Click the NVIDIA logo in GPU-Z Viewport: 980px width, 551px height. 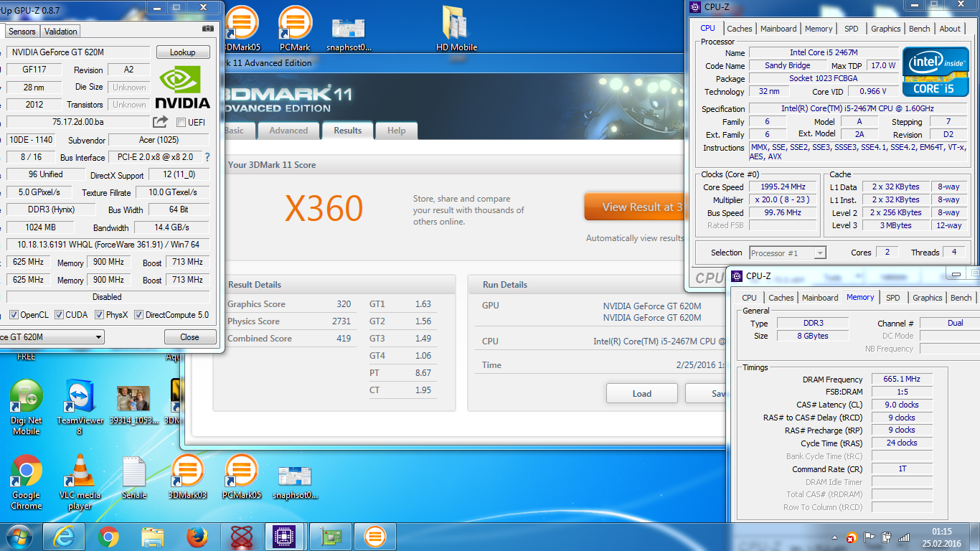pos(183,86)
